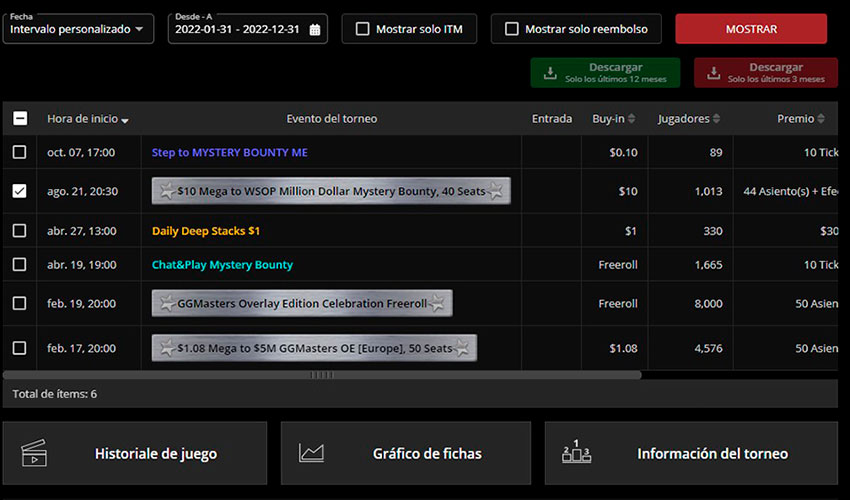Click the $0.10 buy-in value
Viewport: 850px width, 500px height.
click(x=623, y=152)
